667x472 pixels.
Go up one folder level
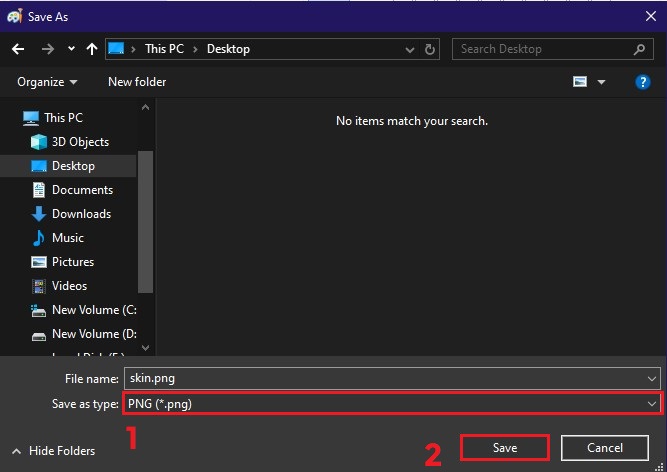pos(91,49)
